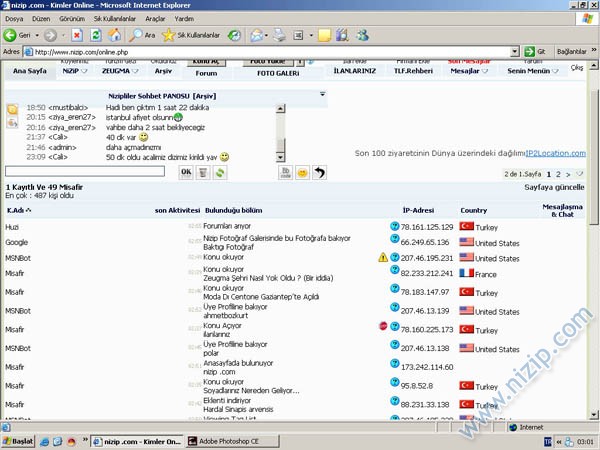The width and height of the screenshot is (600, 450).
Task: Click IP info icon for 78.161.125.129
Action: [395, 226]
